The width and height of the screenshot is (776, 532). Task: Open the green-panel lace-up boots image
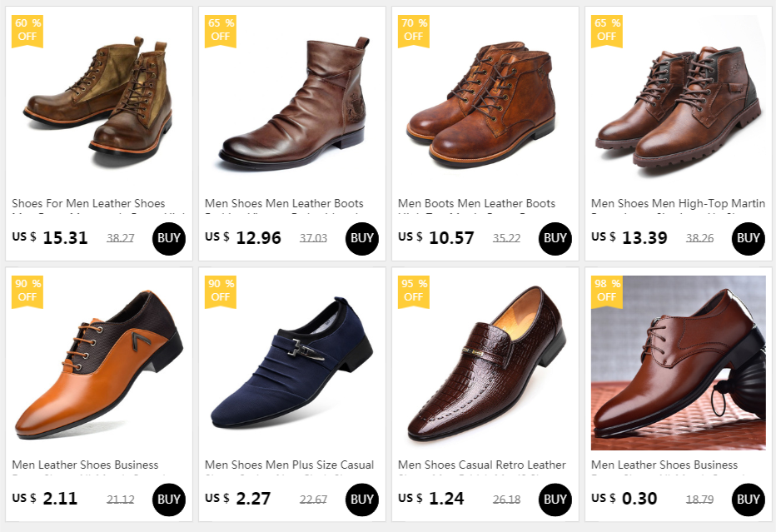click(99, 102)
